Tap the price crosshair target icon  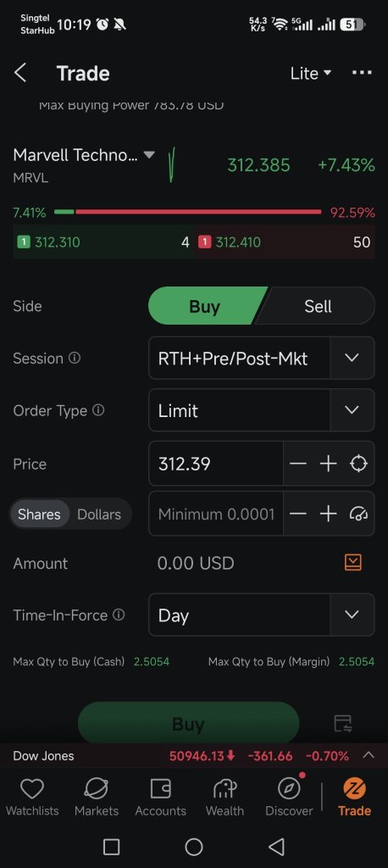(x=358, y=464)
